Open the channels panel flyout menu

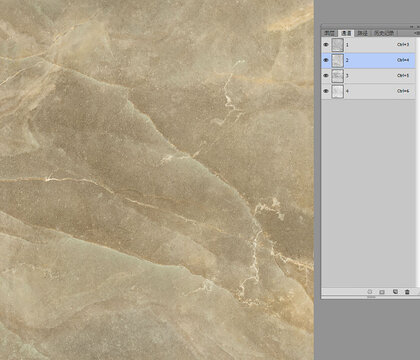[416, 33]
